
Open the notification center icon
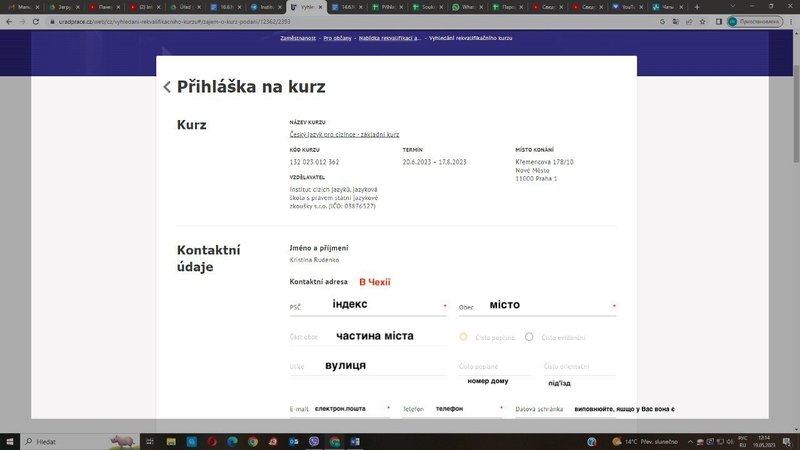tap(787, 441)
